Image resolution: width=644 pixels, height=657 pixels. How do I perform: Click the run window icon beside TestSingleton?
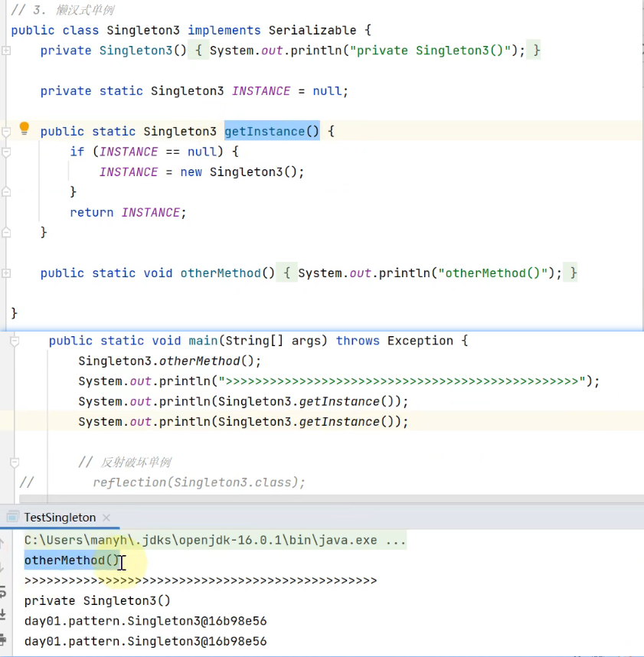point(11,518)
